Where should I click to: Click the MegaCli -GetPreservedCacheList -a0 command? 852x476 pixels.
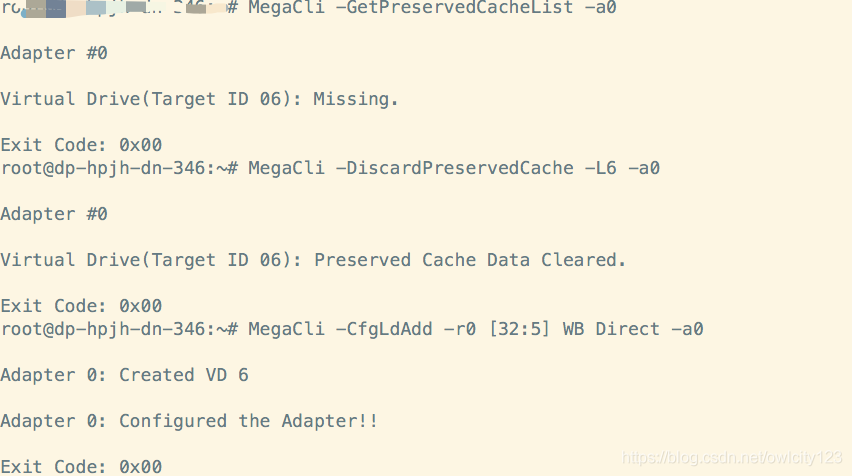pyautogui.click(x=432, y=8)
